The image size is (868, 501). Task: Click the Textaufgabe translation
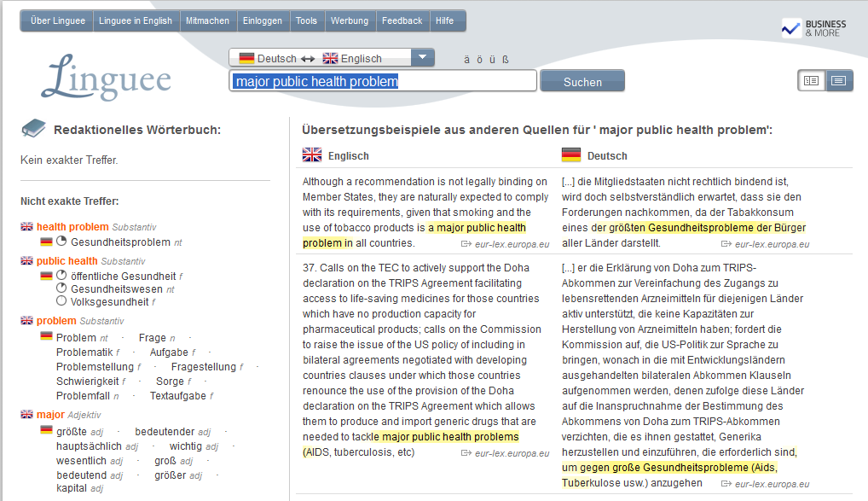178,395
